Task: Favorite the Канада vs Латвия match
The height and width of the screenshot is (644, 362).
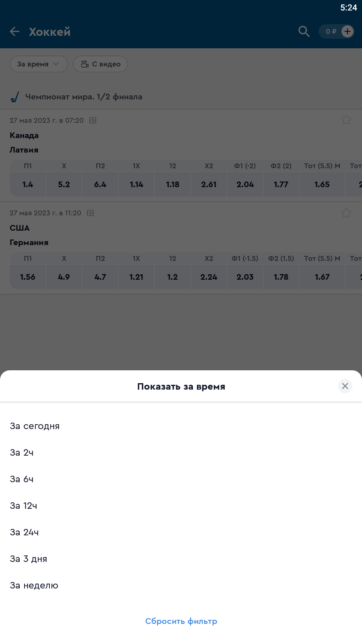Action: [x=346, y=120]
